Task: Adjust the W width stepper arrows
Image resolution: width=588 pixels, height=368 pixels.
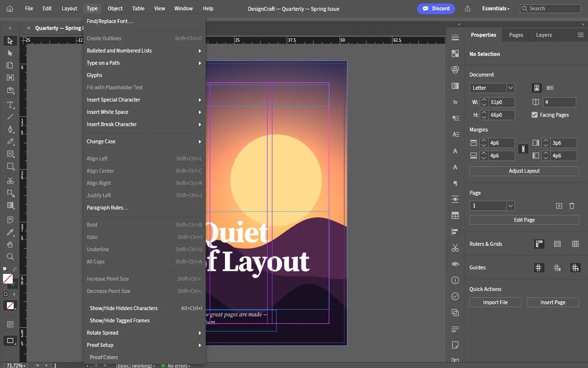Action: pos(484,102)
